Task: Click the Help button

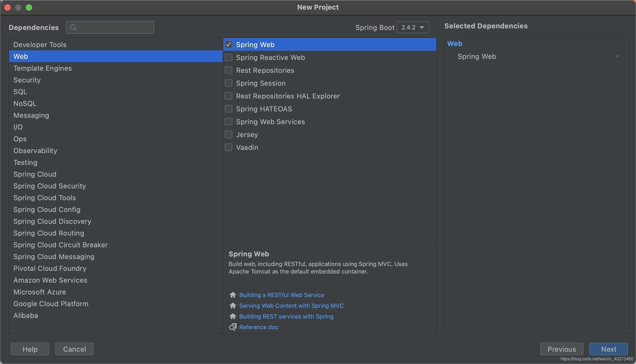Action: click(30, 349)
